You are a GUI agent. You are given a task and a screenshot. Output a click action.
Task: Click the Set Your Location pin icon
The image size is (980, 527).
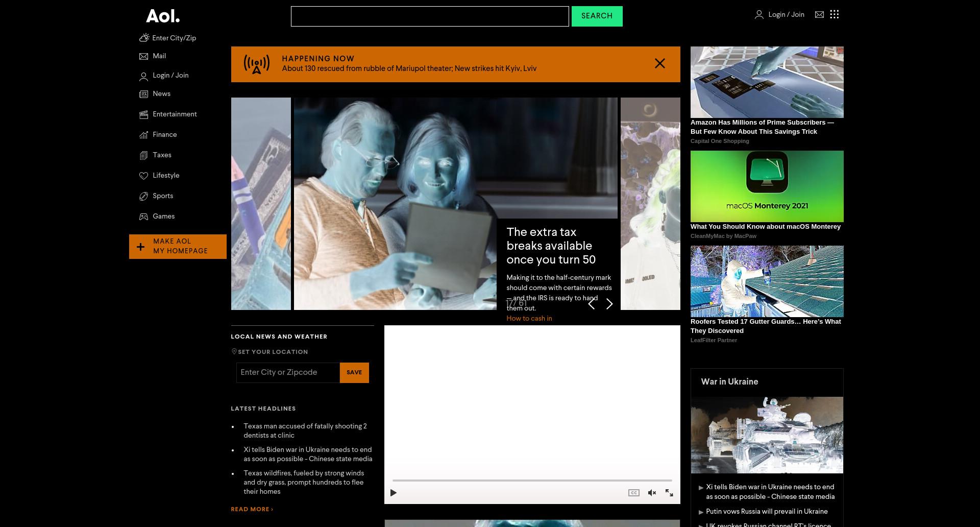click(234, 352)
